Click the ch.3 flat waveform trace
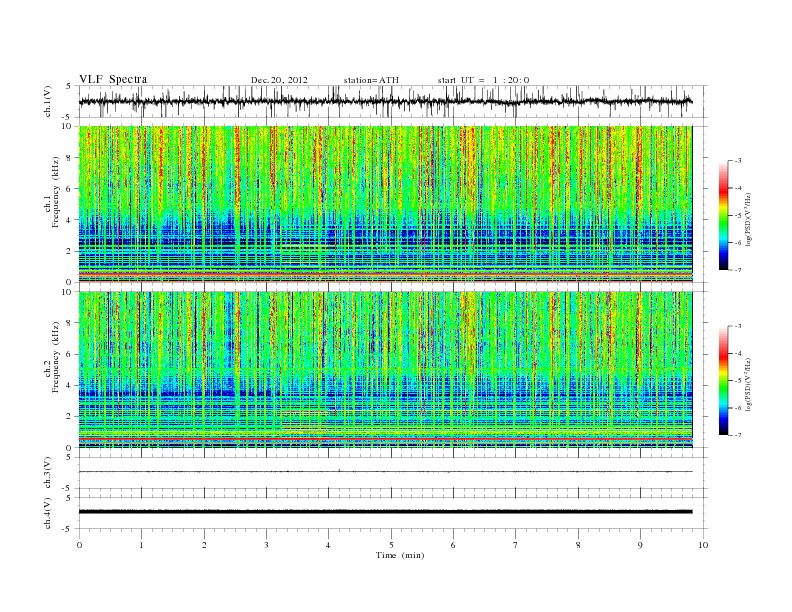 (x=385, y=472)
